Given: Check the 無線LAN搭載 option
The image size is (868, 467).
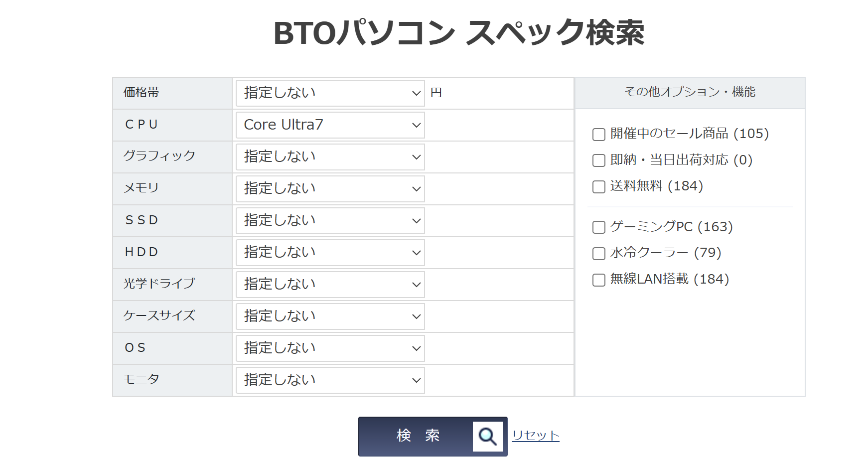Looking at the screenshot, I should [599, 280].
